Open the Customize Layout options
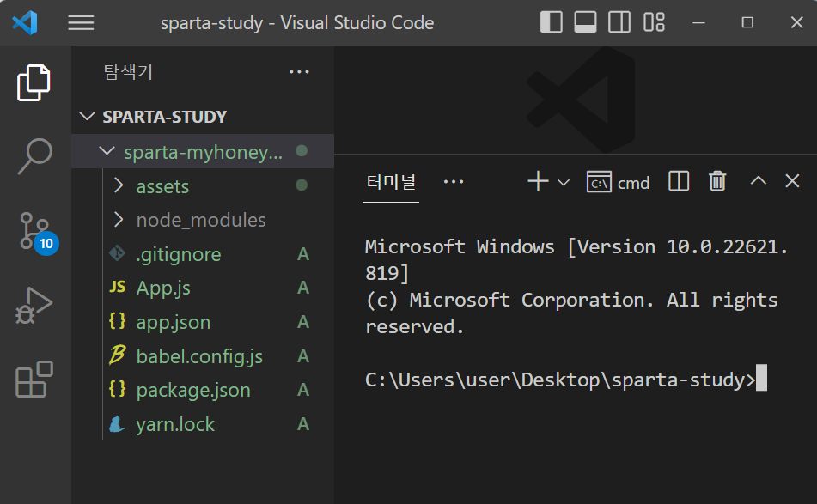This screenshot has height=504, width=817. 654,22
